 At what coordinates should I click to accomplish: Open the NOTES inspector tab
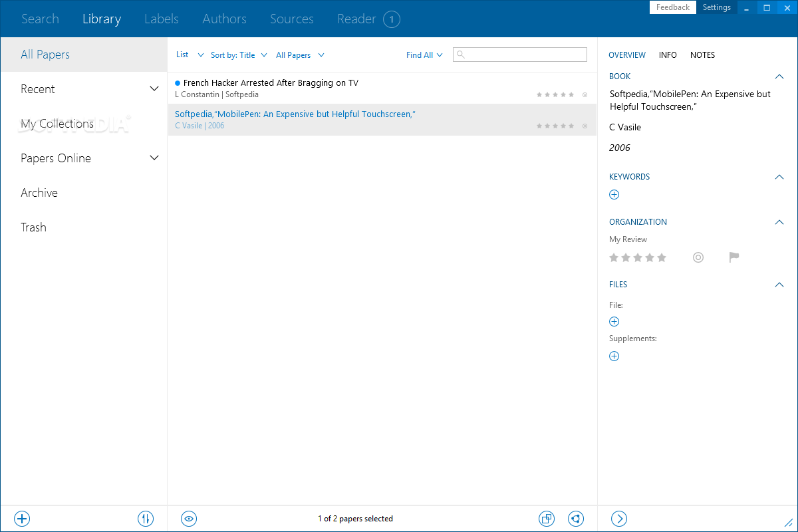702,55
